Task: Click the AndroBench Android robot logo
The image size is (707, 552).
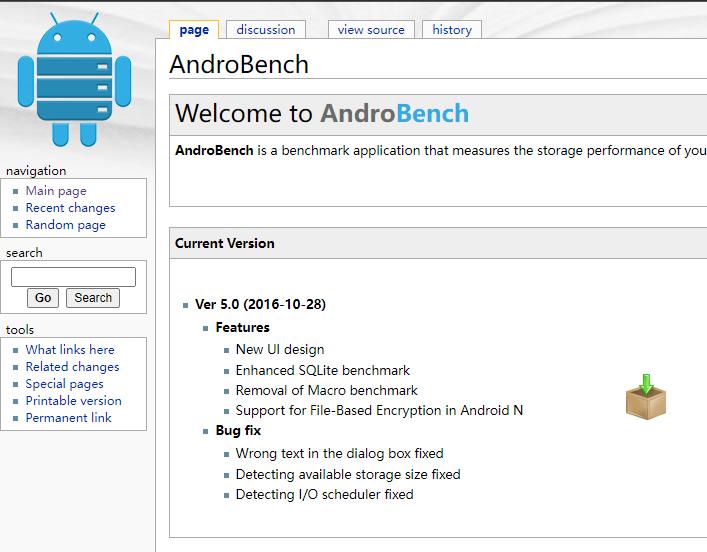Action: click(74, 80)
